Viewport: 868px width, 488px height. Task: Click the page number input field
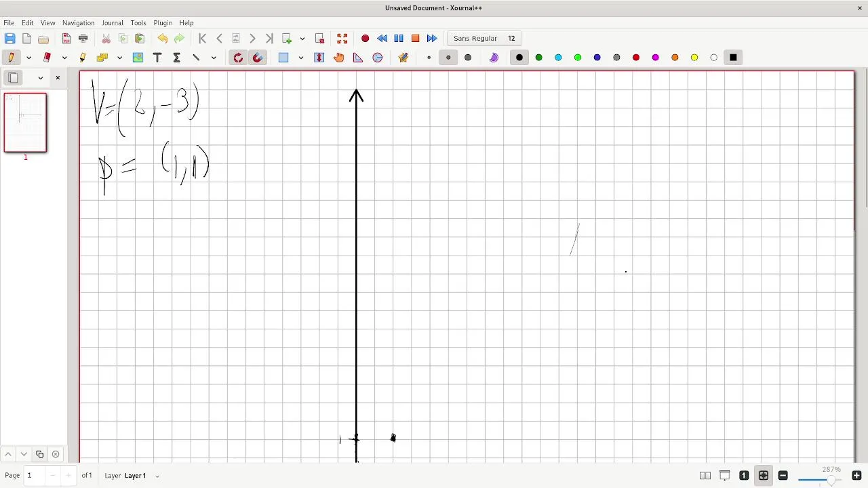click(34, 476)
